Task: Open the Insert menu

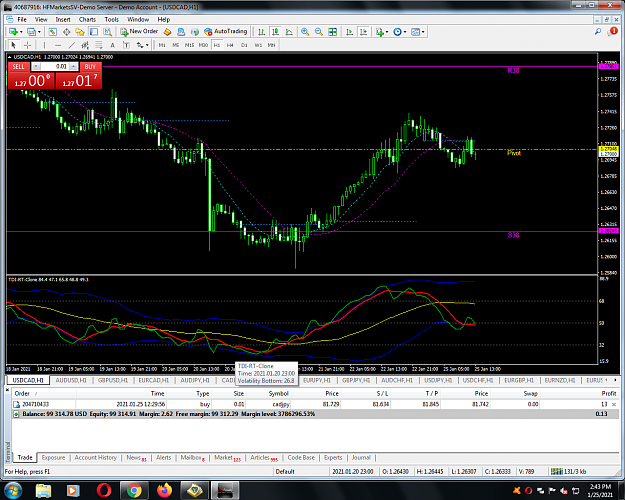Action: (x=63, y=20)
